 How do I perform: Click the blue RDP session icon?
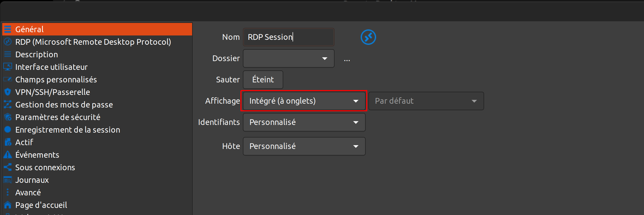click(x=368, y=37)
